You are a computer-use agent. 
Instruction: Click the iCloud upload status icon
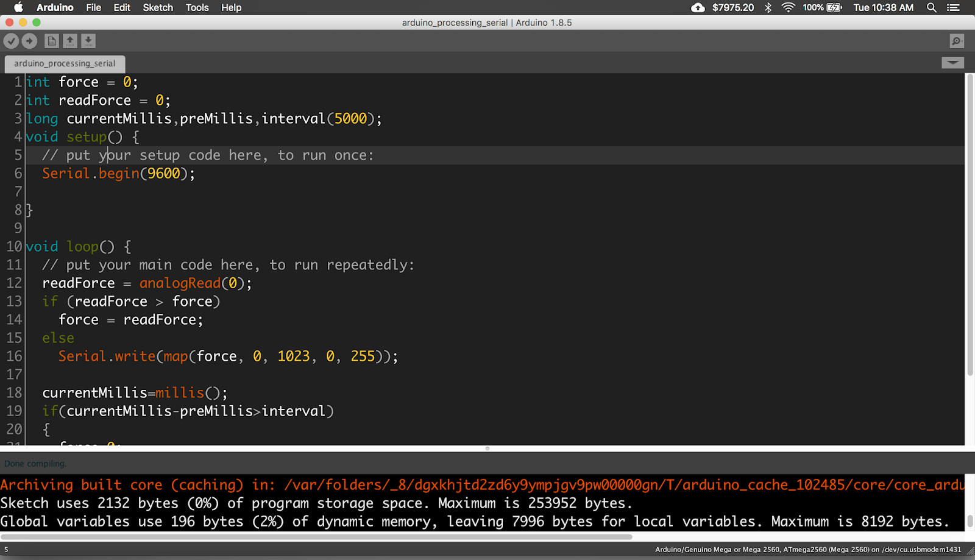pos(697,7)
